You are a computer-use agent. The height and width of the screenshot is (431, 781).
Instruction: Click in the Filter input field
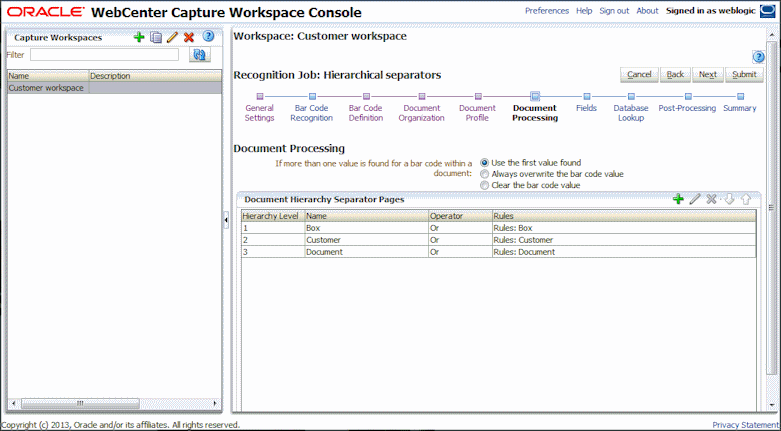tap(105, 55)
